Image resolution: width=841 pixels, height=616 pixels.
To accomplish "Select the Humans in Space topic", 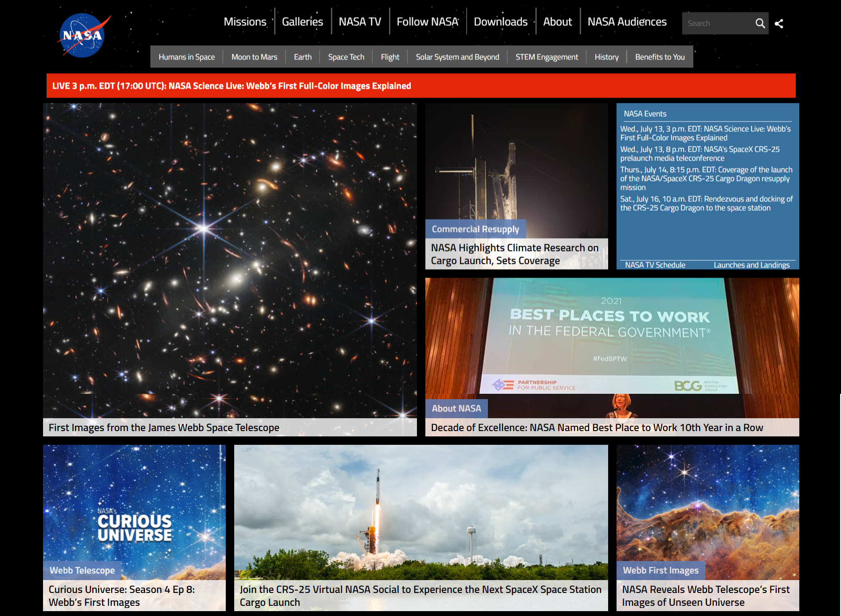I will (x=187, y=57).
